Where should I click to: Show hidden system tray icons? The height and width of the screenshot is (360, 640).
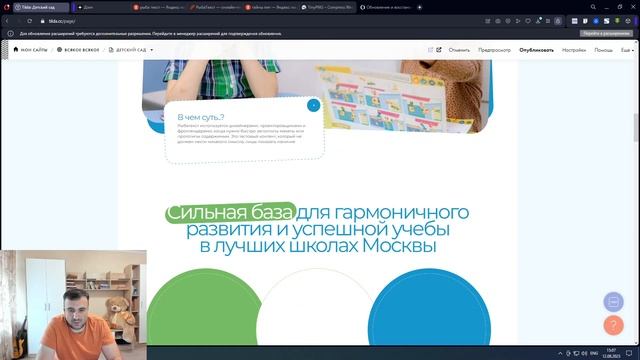coord(560,353)
